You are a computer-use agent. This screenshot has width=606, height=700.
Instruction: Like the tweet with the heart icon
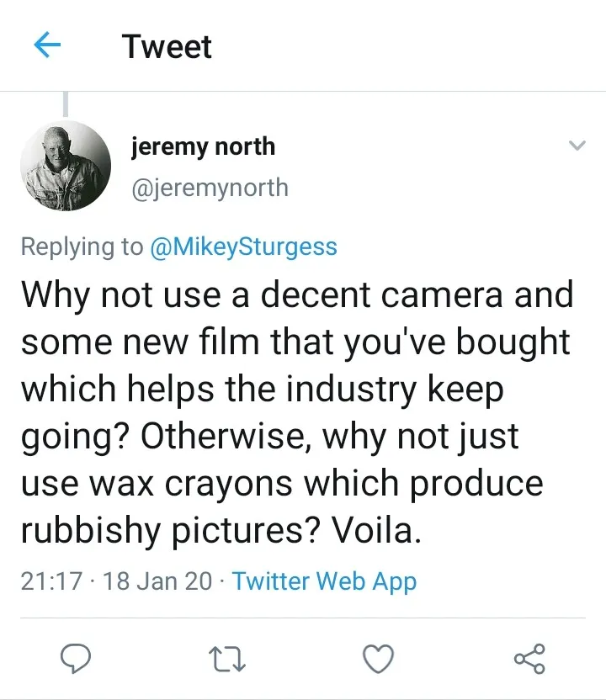click(x=378, y=659)
